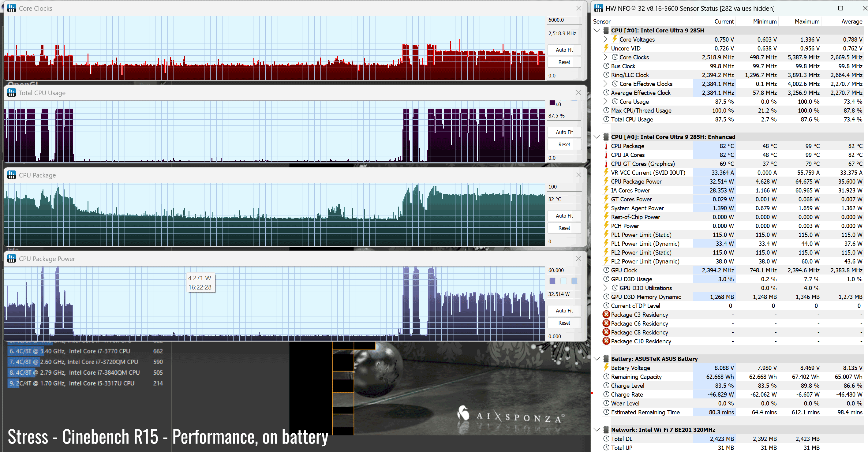Viewport: 868px width, 452px height.
Task: Click Reset in Total CPU Usage graph
Action: pos(564,144)
